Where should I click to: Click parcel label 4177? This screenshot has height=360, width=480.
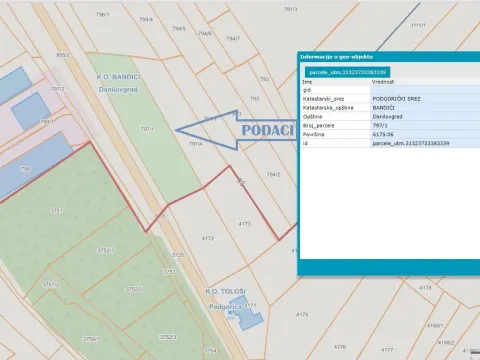[387, 350]
